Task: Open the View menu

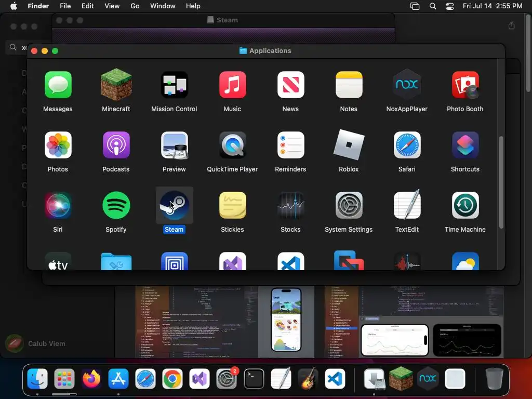Action: 112,6
